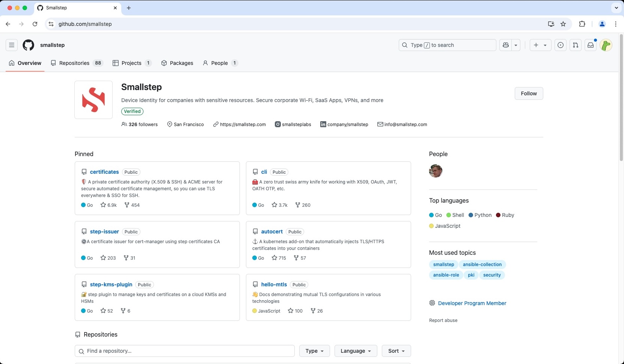
Task: Focus the Type / to search box
Action: pos(448,45)
